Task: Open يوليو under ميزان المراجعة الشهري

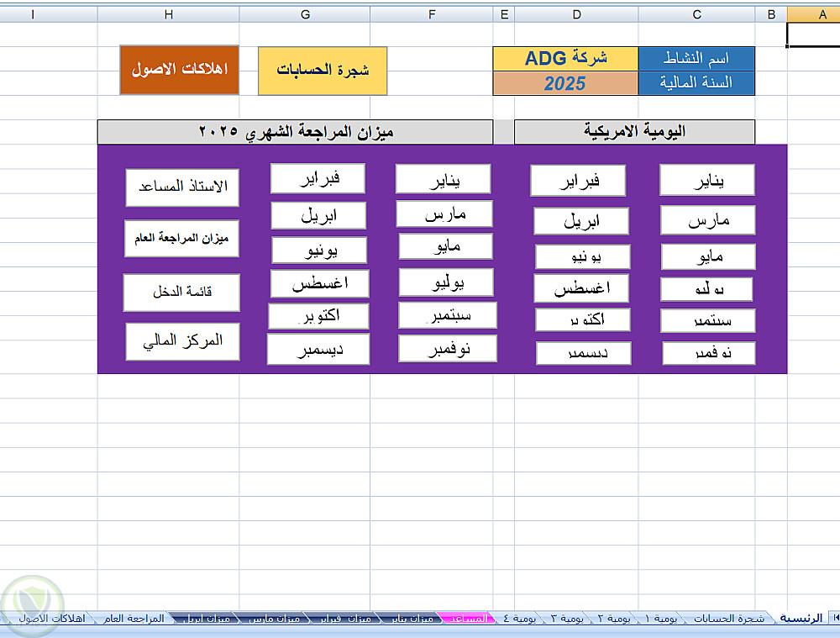Action: 446,282
